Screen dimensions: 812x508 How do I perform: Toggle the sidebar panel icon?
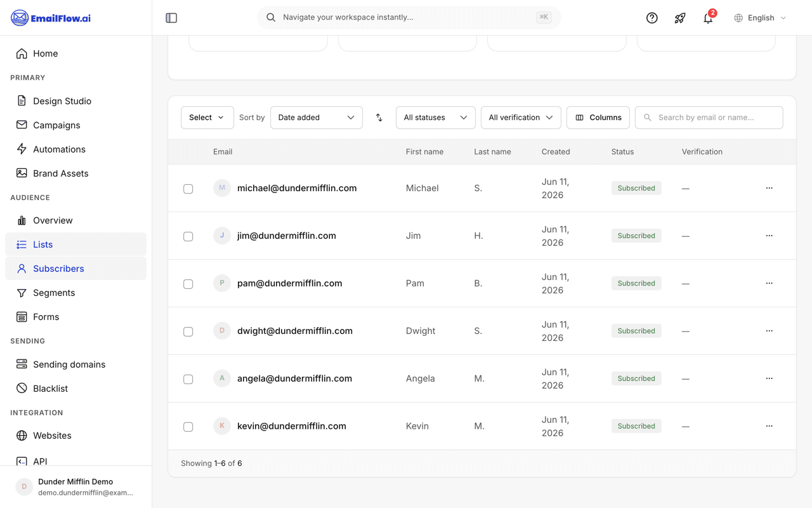tap(171, 18)
